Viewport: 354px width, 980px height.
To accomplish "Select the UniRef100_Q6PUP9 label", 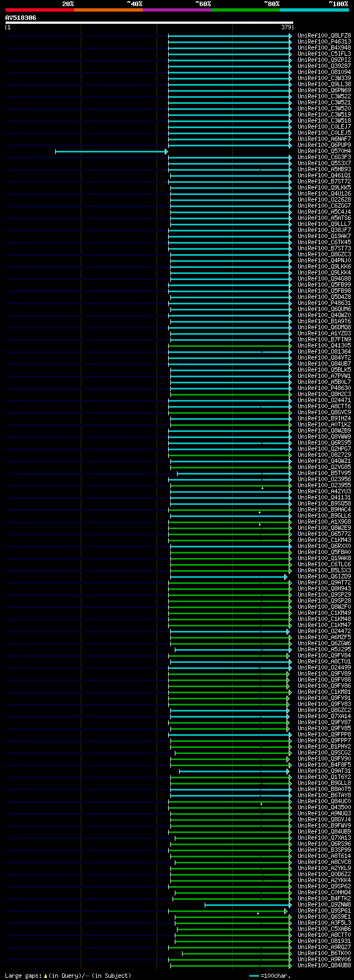I will click(324, 145).
